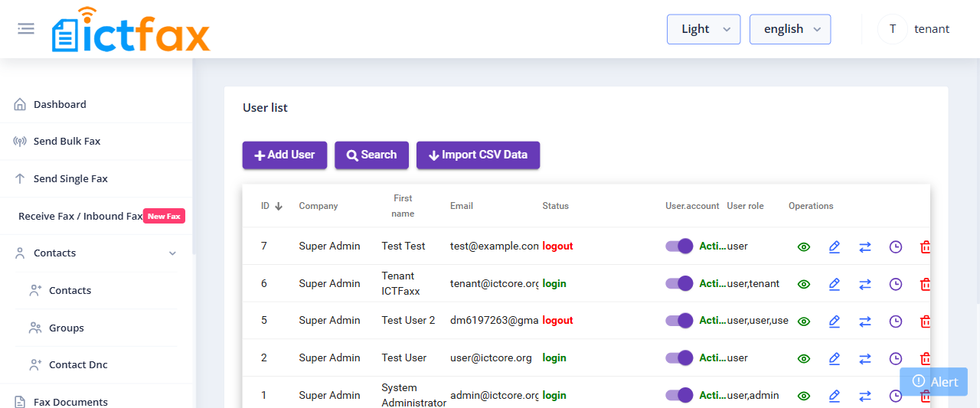
Task: View details of user test@example.com
Action: click(804, 246)
